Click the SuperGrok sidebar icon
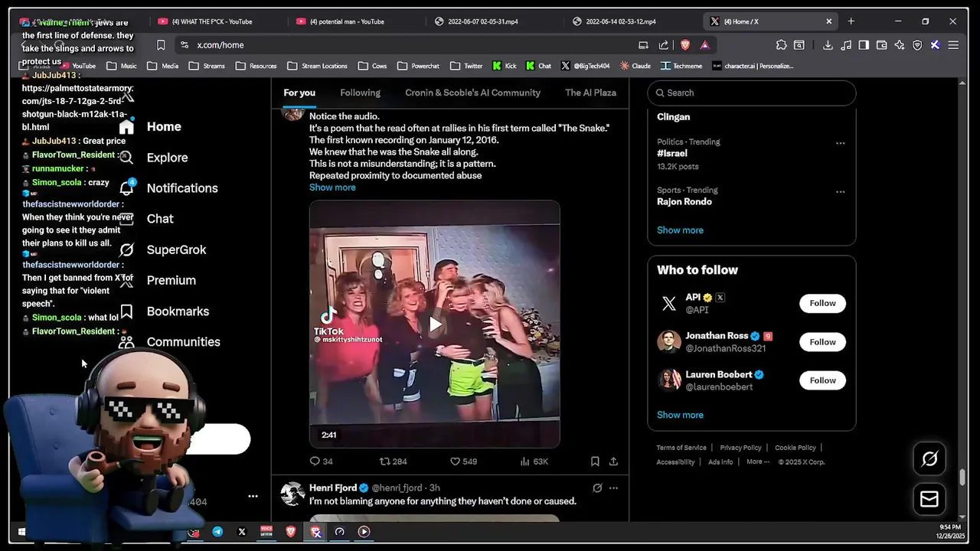The width and height of the screenshot is (980, 551). [x=126, y=249]
